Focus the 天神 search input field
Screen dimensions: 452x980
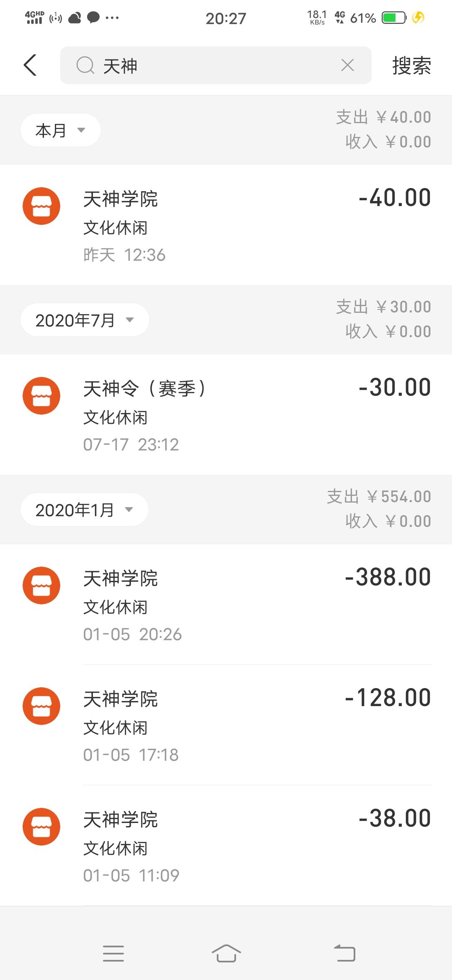point(216,65)
